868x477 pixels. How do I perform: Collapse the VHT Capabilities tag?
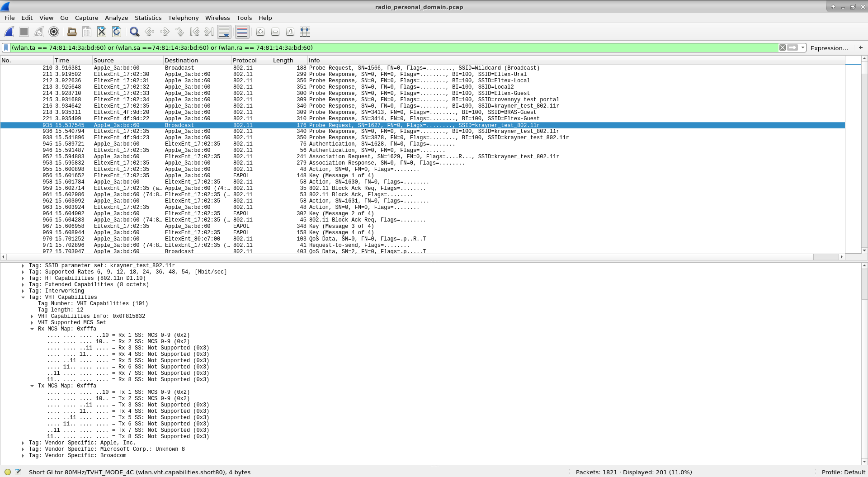[x=23, y=298]
